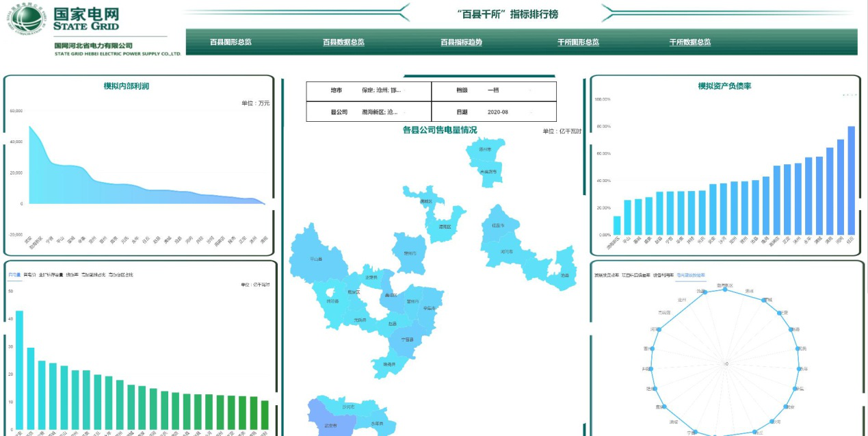
Task: Go to the 百县指标趋势 tab
Action: [x=461, y=42]
